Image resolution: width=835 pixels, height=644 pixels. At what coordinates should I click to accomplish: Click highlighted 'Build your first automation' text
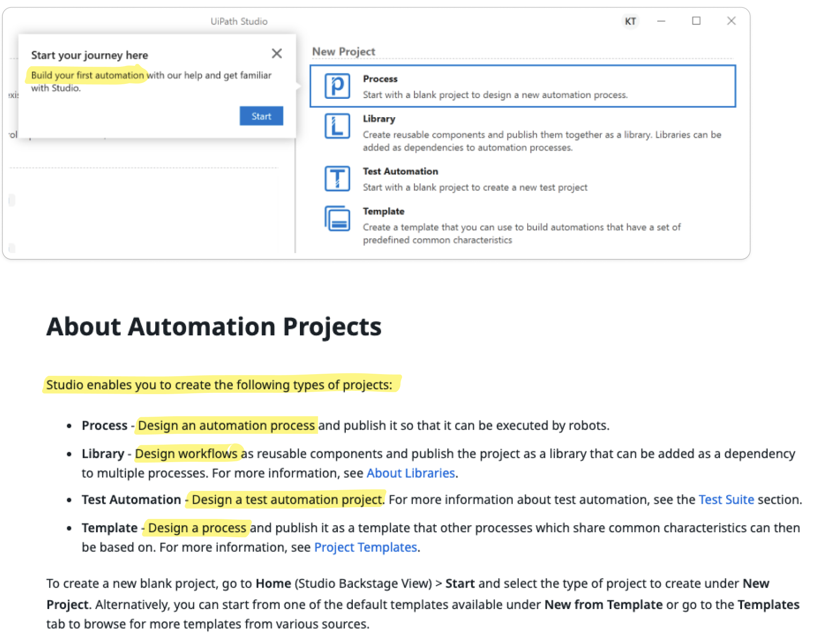87,75
